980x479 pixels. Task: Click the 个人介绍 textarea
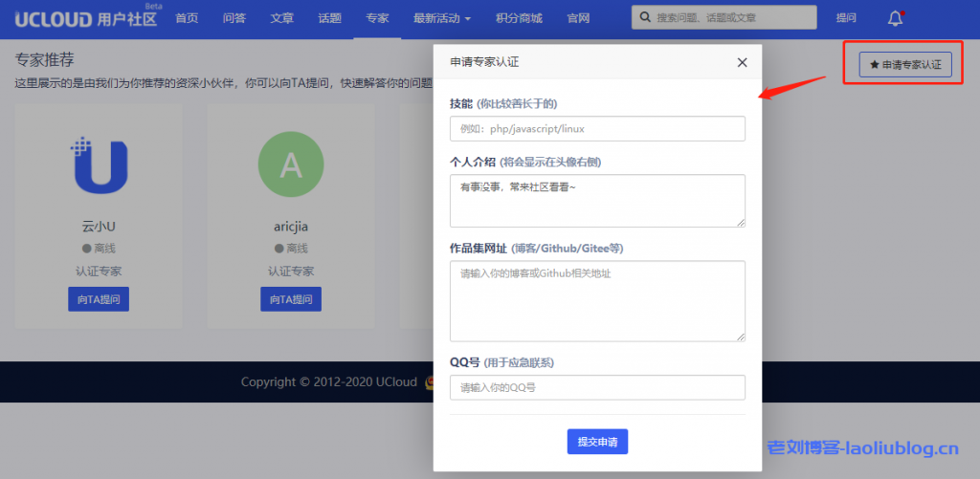point(597,200)
